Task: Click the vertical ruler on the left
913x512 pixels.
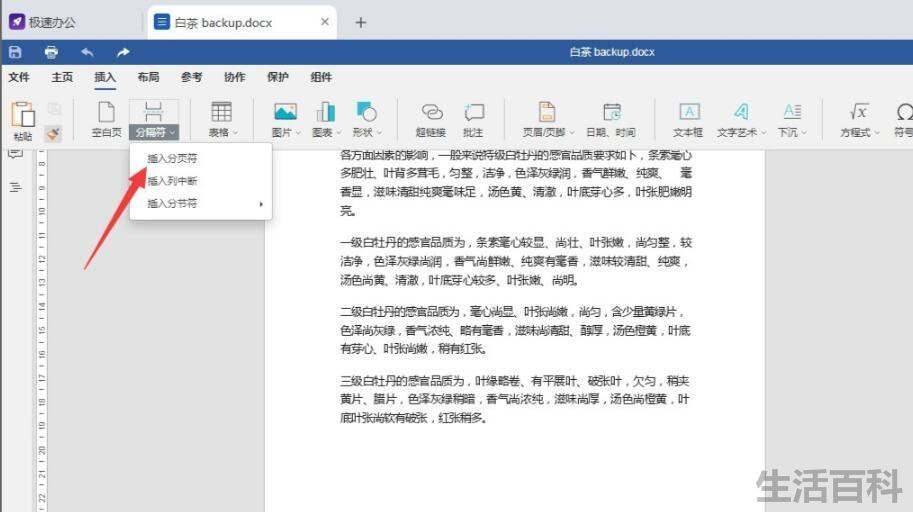Action: 42,330
